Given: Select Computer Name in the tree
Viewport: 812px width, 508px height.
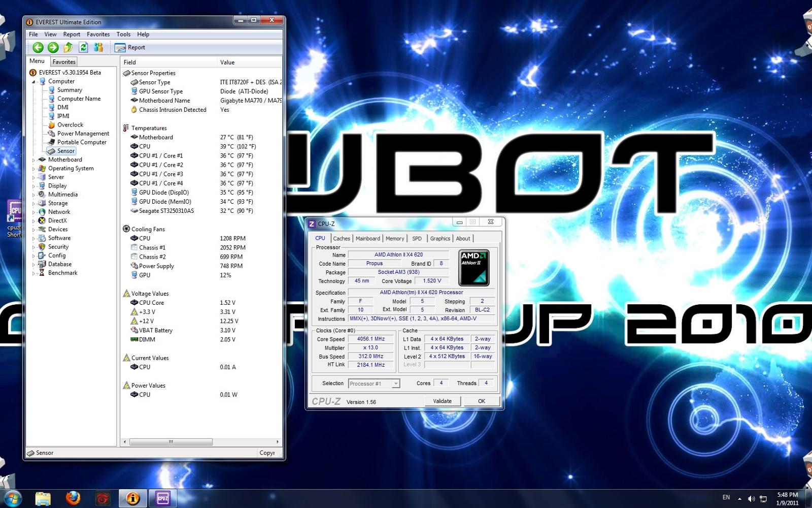Looking at the screenshot, I should [79, 99].
